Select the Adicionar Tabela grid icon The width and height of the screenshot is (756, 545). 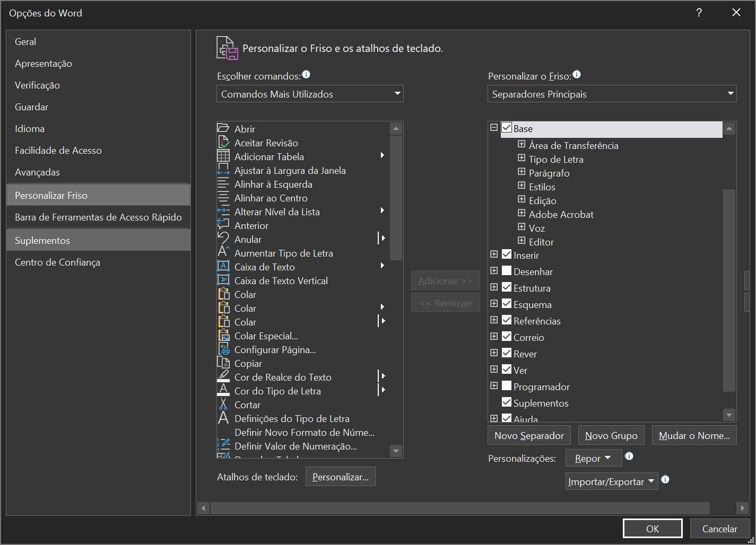[223, 156]
